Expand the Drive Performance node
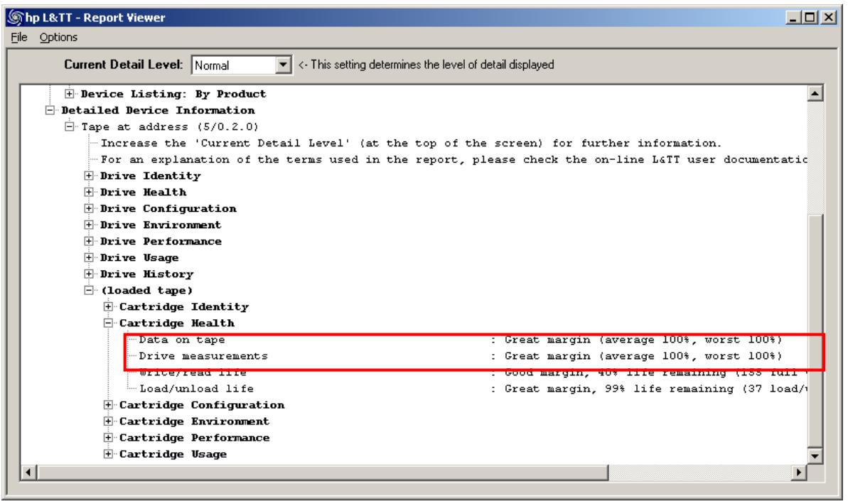 click(89, 241)
